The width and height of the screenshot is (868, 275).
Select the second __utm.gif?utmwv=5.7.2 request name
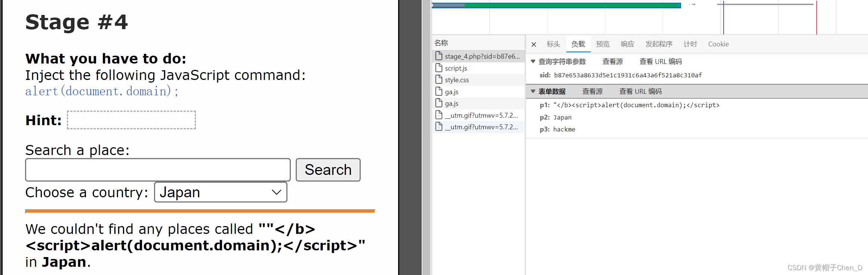point(481,127)
